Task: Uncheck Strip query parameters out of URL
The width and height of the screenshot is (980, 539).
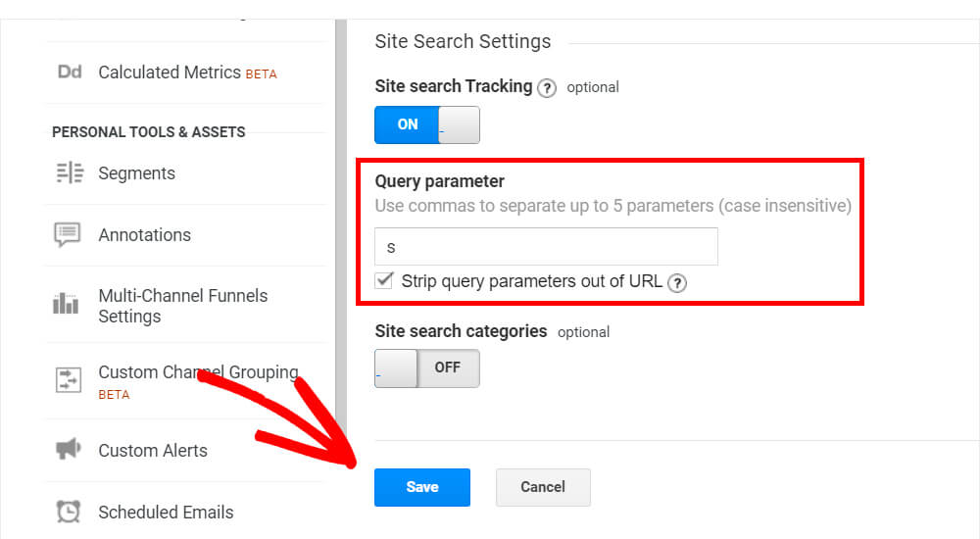Action: point(384,280)
